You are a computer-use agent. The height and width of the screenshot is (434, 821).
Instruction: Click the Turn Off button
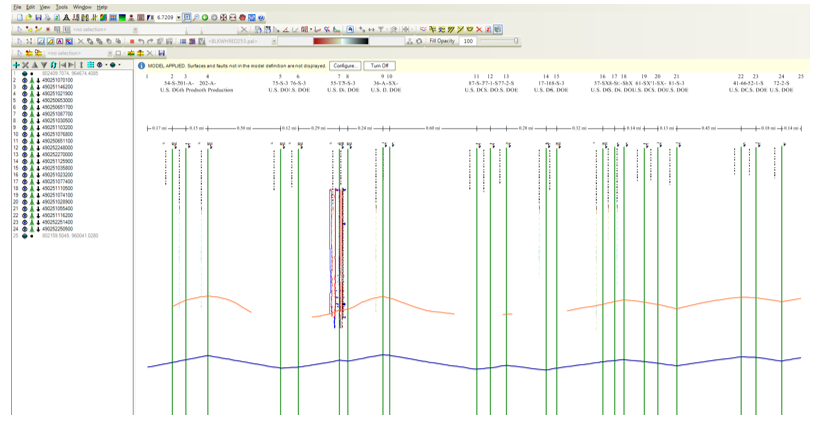pos(380,65)
